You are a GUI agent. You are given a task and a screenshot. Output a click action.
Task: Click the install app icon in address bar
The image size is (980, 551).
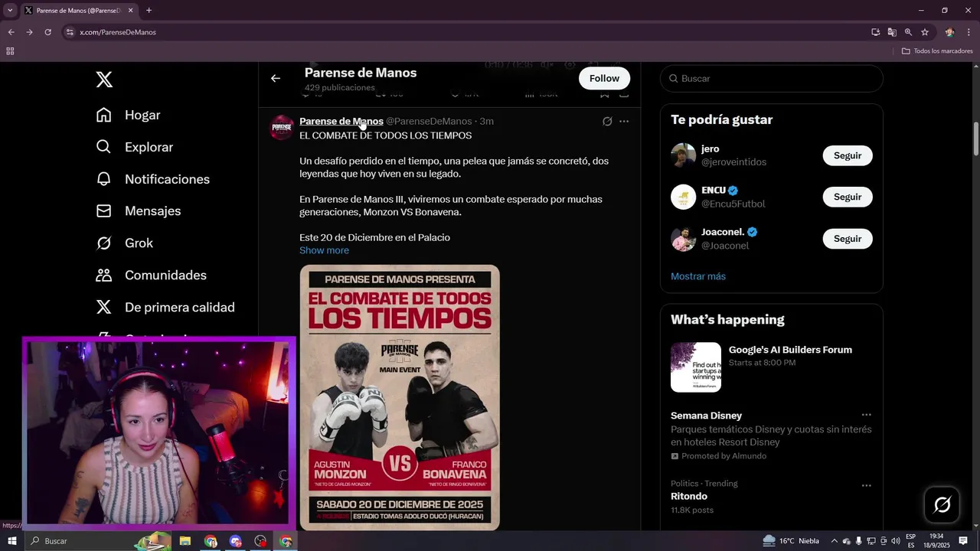pos(875,32)
